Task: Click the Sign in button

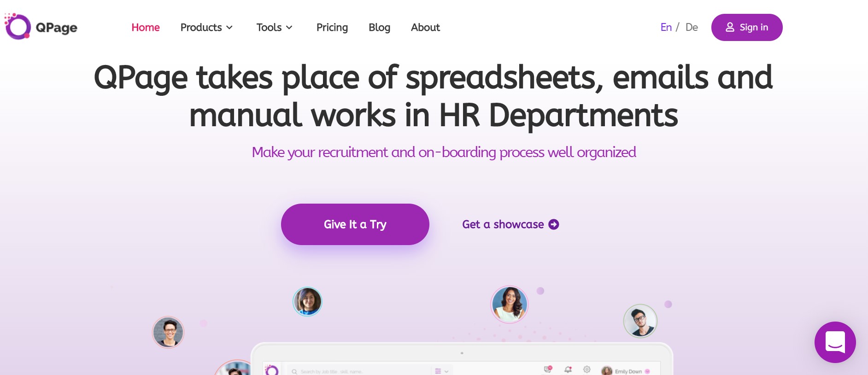Action: [747, 27]
